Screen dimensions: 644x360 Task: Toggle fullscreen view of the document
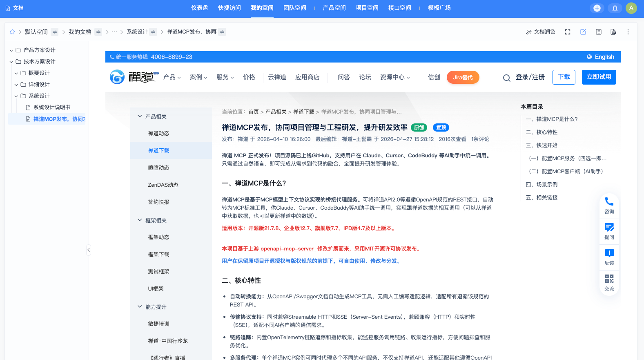click(x=568, y=32)
